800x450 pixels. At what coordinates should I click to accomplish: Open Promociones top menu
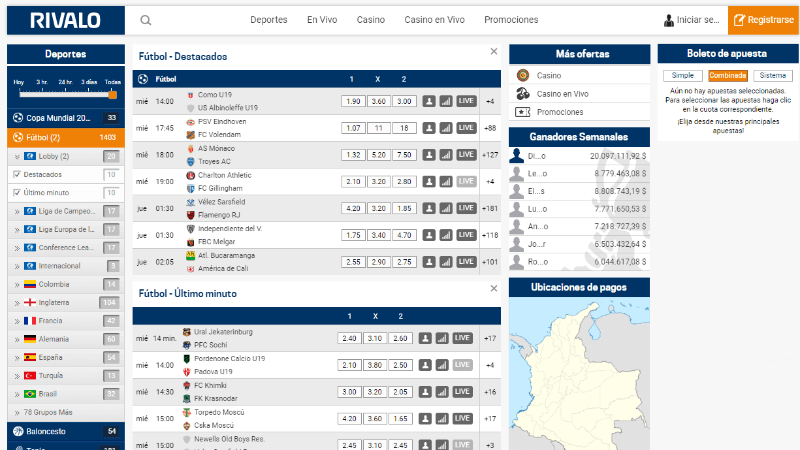(511, 20)
